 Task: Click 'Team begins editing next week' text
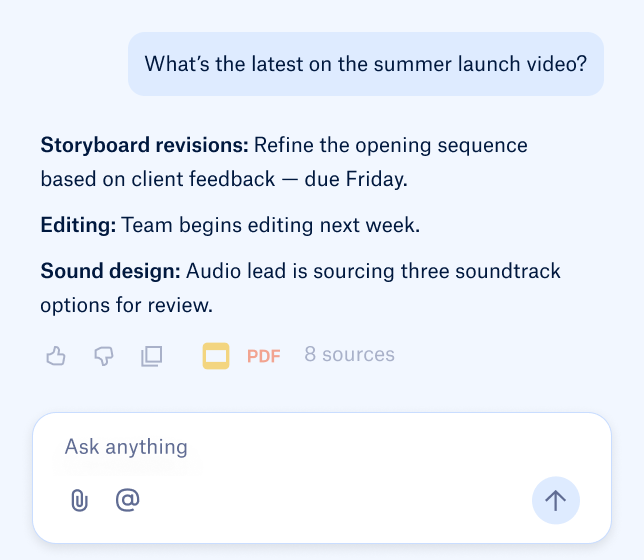[270, 225]
